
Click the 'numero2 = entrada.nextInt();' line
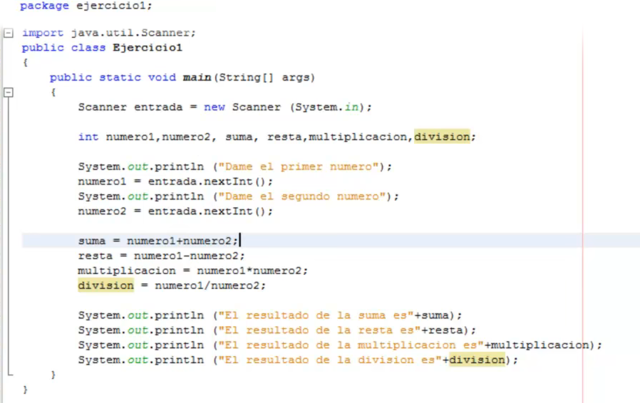[175, 212]
